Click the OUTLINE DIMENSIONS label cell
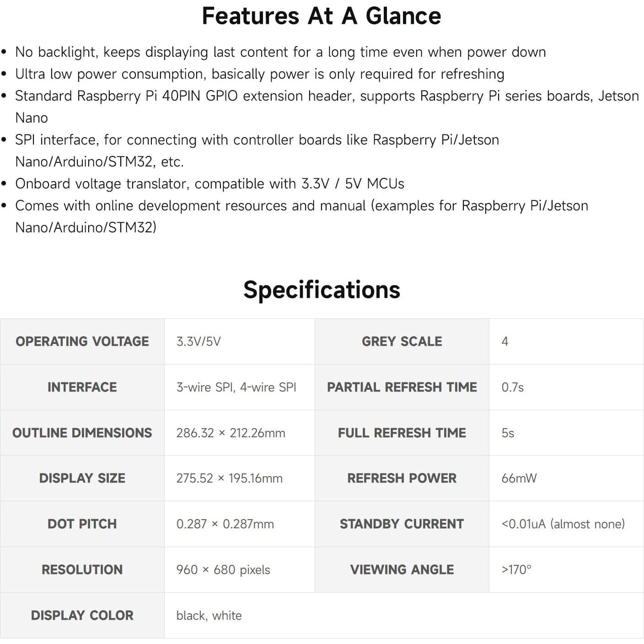Image resolution: width=644 pixels, height=644 pixels. (x=82, y=433)
